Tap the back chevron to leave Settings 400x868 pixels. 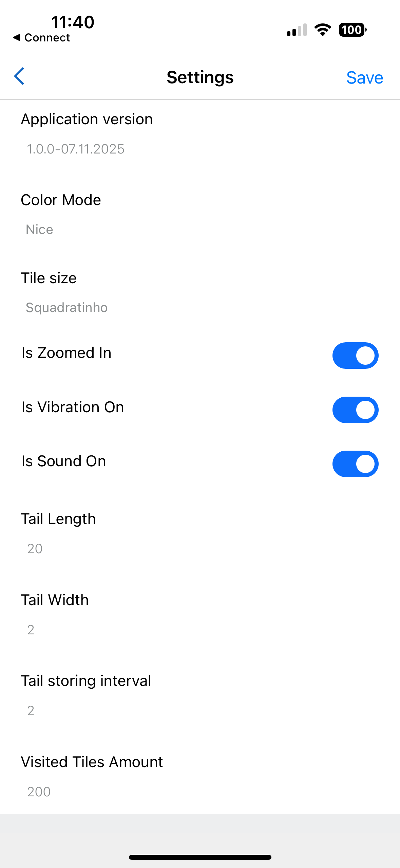click(19, 76)
